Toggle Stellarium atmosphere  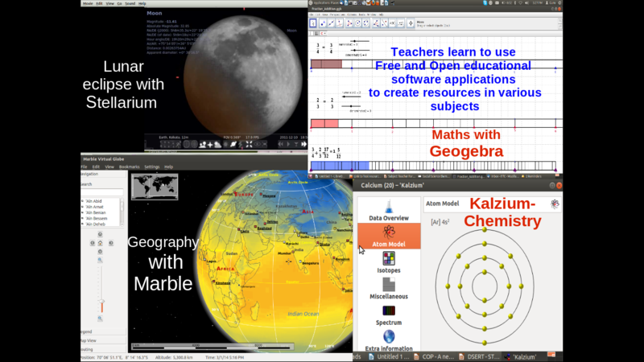[x=217, y=145]
